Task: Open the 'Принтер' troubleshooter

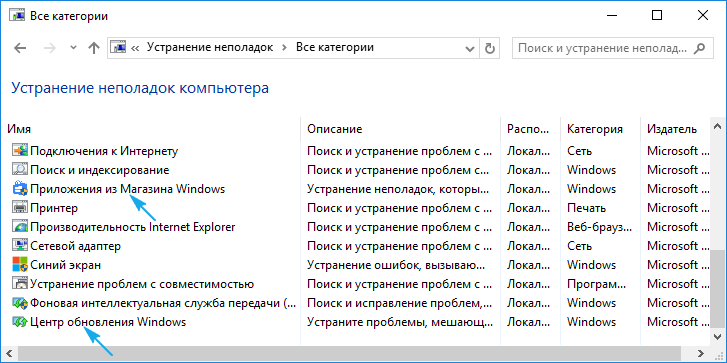Action: pyautogui.click(x=54, y=208)
